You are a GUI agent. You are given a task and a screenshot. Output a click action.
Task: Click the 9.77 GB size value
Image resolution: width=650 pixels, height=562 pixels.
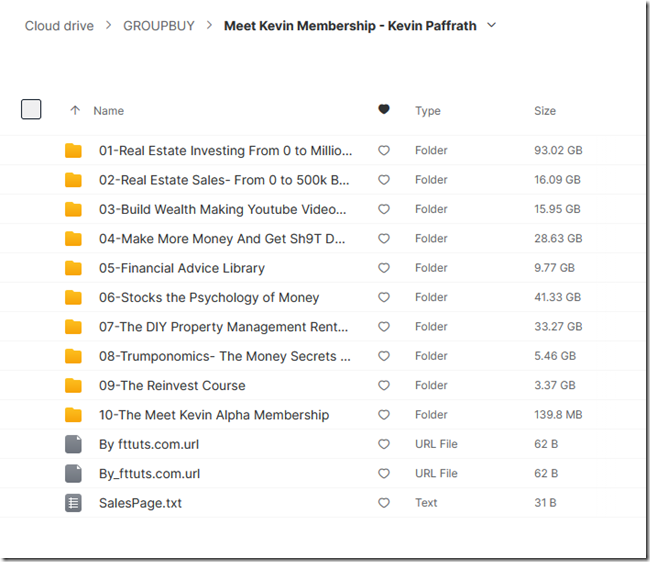click(554, 268)
